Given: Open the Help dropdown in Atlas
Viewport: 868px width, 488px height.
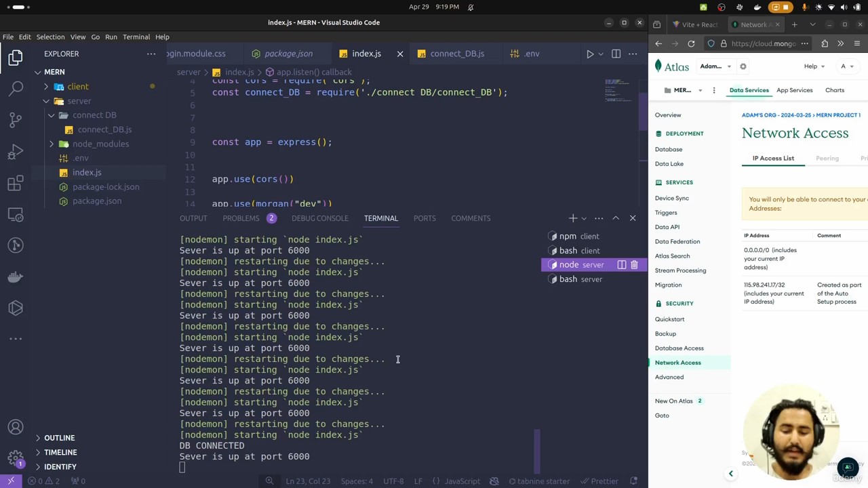Looking at the screenshot, I should (x=814, y=66).
